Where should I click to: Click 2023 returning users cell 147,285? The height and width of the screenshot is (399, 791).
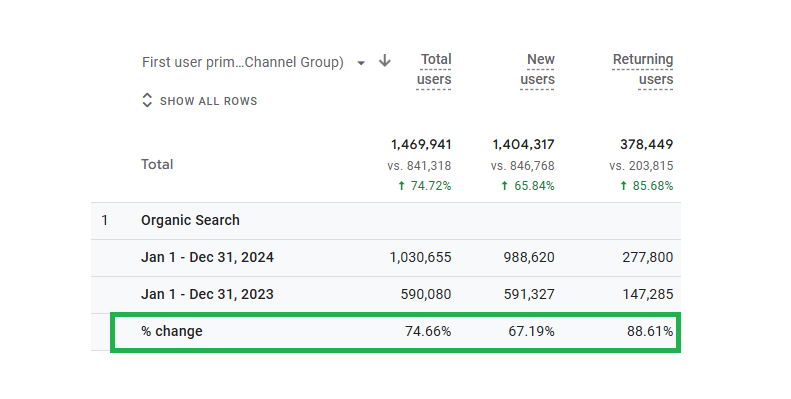[x=648, y=294]
